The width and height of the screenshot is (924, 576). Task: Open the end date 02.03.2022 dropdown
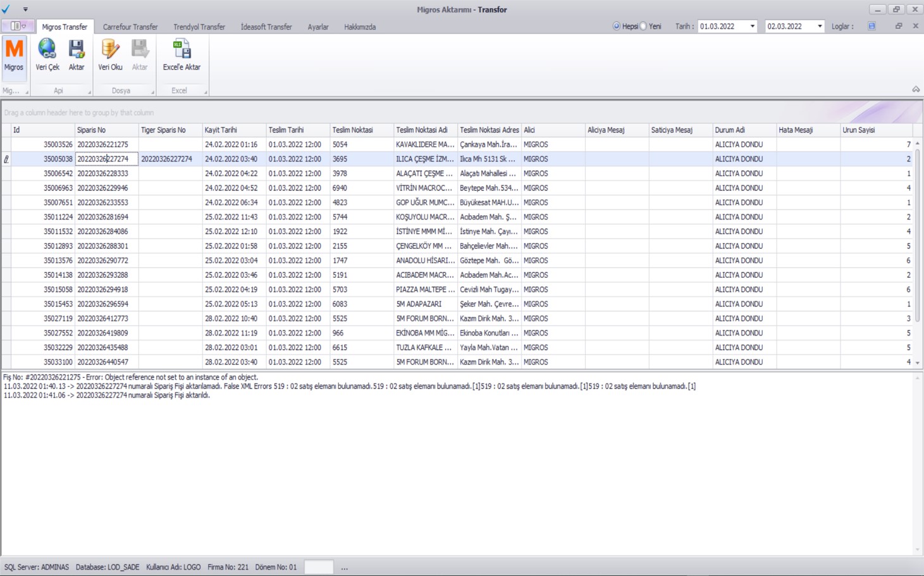820,27
